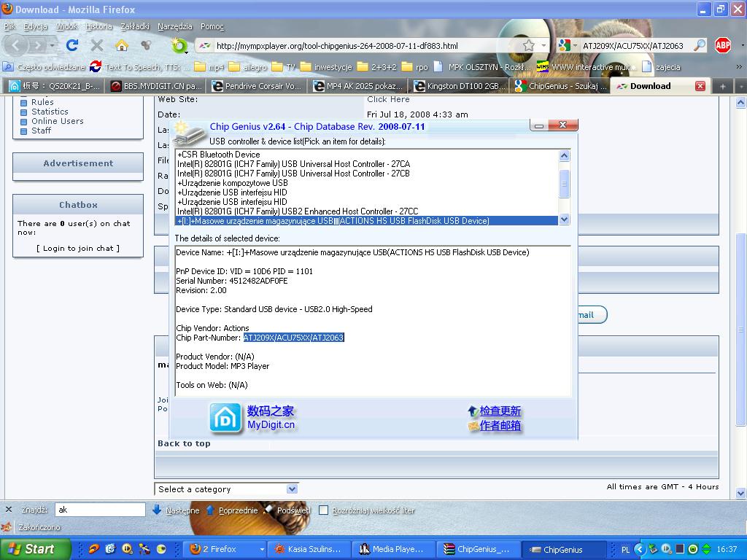Image resolution: width=747 pixels, height=560 pixels.
Task: Click the page vertical scrollbar thumb
Action: (x=740, y=329)
